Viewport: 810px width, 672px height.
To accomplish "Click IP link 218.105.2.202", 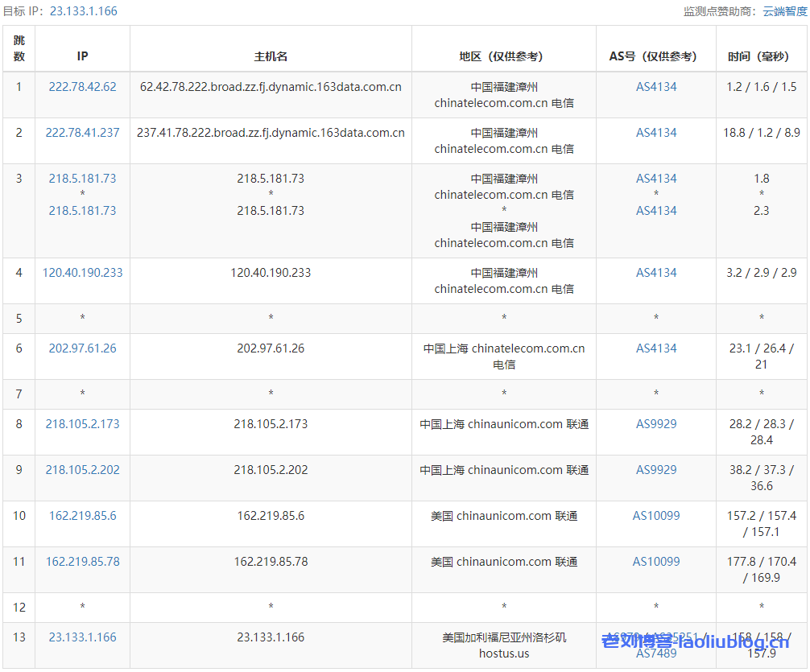I will (x=82, y=470).
